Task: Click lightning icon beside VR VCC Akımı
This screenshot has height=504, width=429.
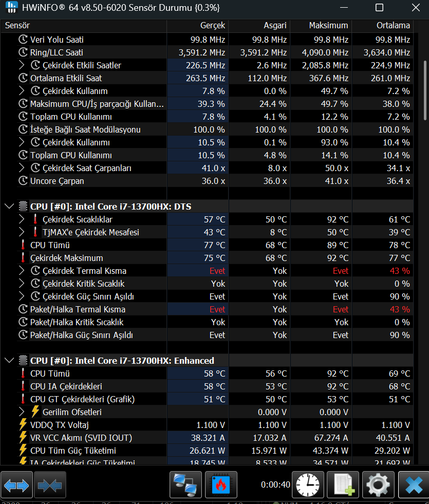Action: pyautogui.click(x=23, y=438)
